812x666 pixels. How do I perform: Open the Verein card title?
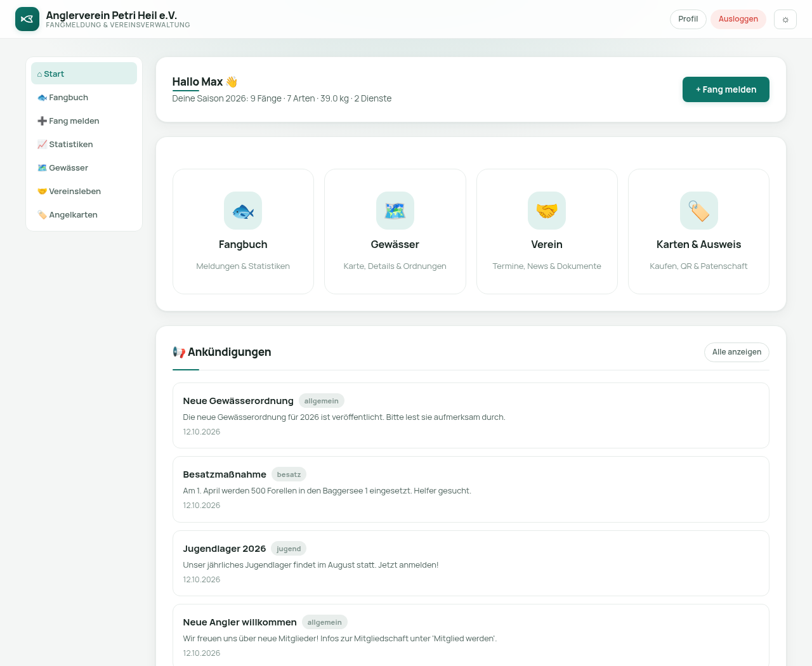coord(547,244)
